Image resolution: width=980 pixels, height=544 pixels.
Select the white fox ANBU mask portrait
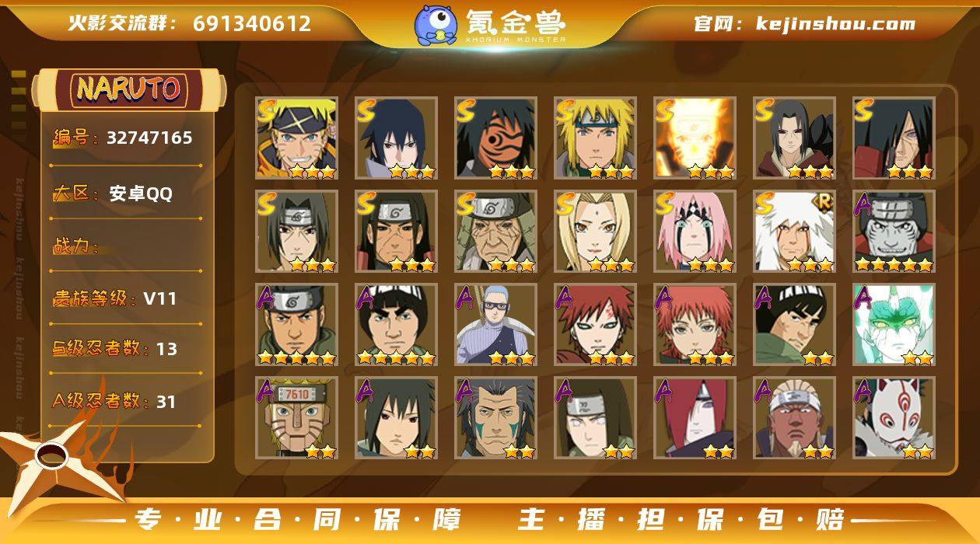(894, 418)
